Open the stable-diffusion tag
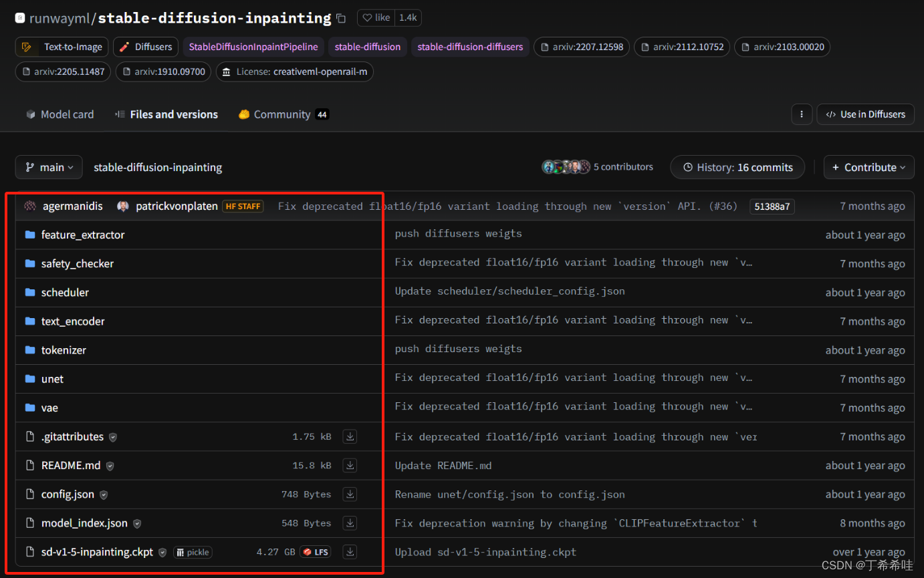The width and height of the screenshot is (924, 578). tap(368, 47)
